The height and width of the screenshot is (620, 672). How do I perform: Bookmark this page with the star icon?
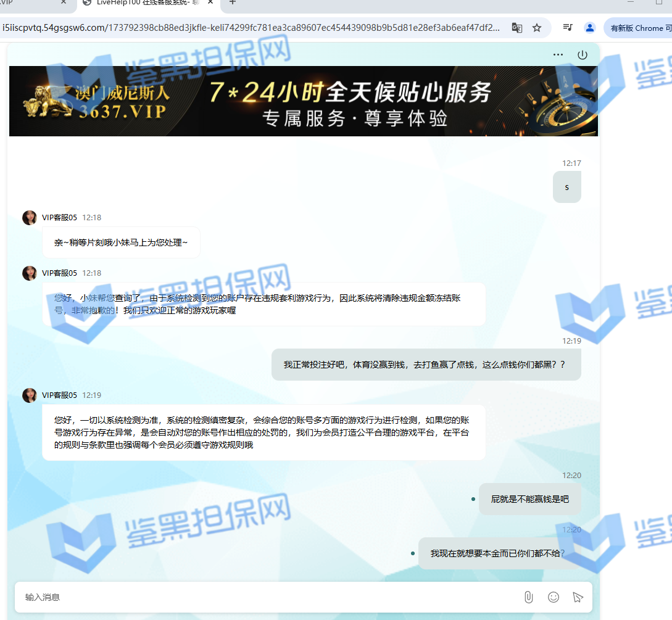click(537, 28)
